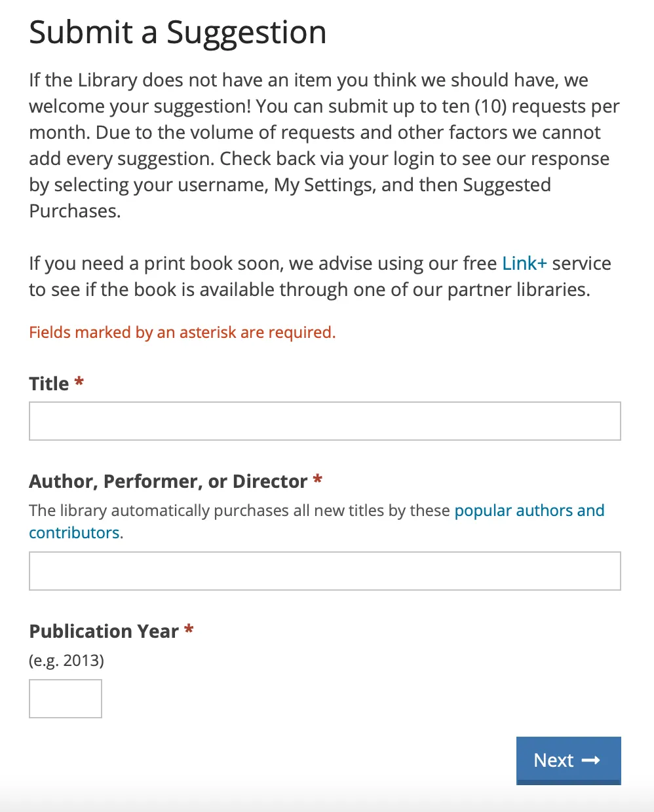This screenshot has height=812, width=654.
Task: Click the arrow icon inside the Next button
Action: pos(592,760)
